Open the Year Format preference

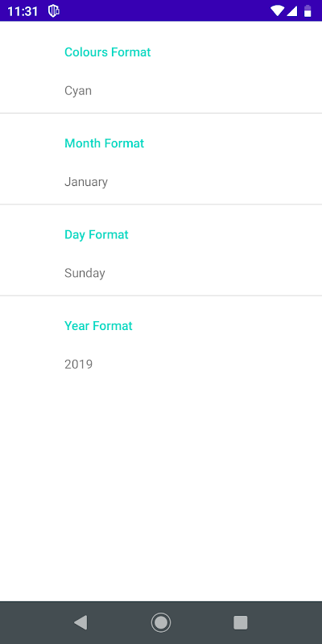(161, 341)
